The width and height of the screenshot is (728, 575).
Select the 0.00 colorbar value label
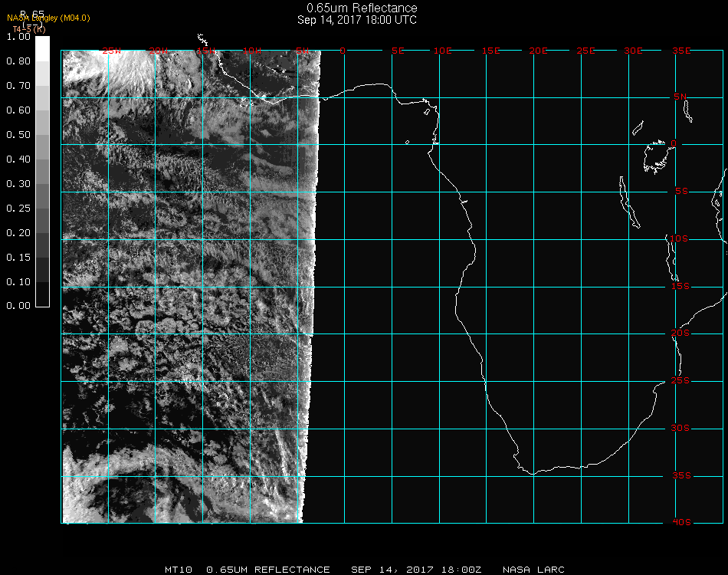point(18,306)
